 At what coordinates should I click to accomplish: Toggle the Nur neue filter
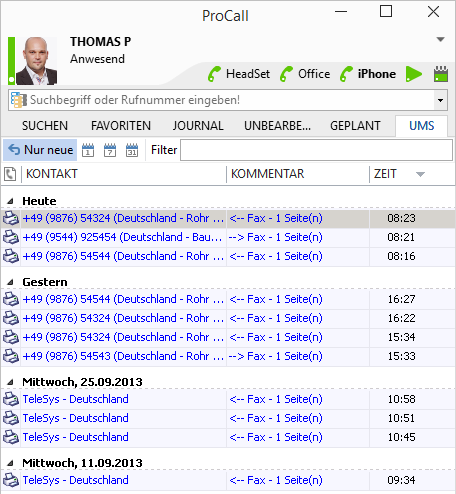click(40, 150)
